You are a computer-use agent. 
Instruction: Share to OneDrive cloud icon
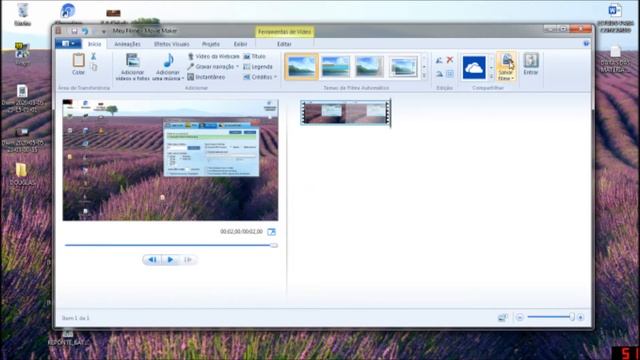coord(474,67)
